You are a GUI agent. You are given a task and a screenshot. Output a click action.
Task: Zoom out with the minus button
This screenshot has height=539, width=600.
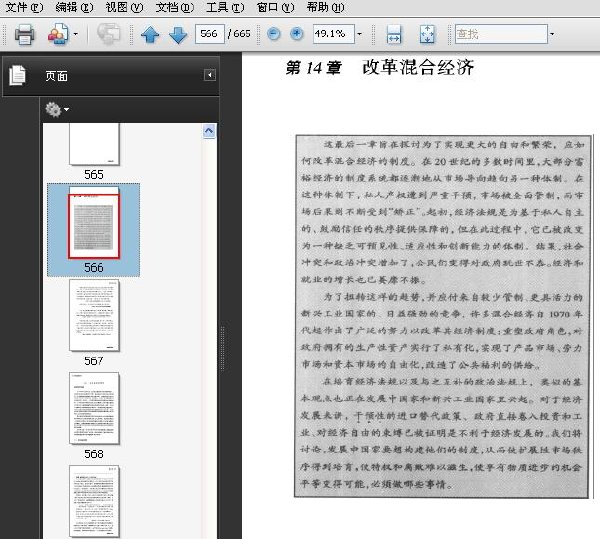pyautogui.click(x=273, y=34)
